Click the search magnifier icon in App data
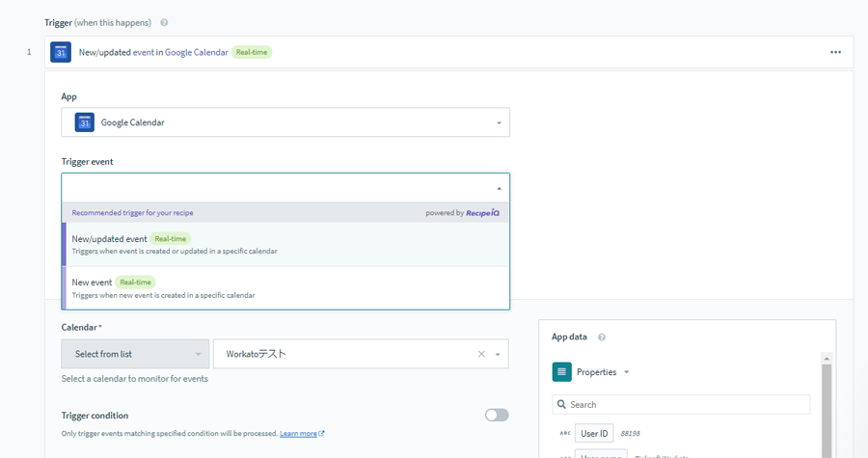Screen dimensions: 868x458 [x=561, y=404]
